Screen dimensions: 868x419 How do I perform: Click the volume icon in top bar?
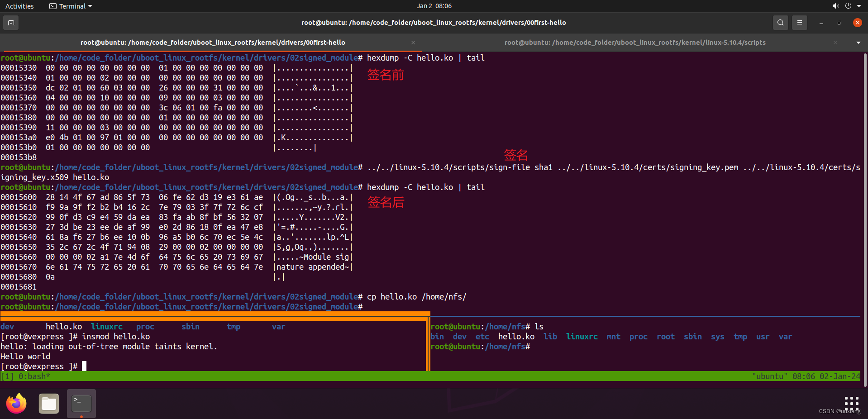tap(835, 6)
